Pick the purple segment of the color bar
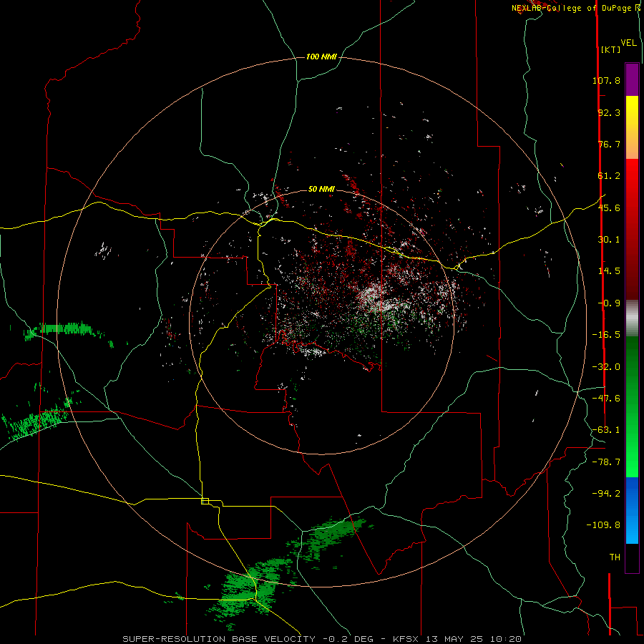Viewport: 644px width, 644px height. click(632, 79)
